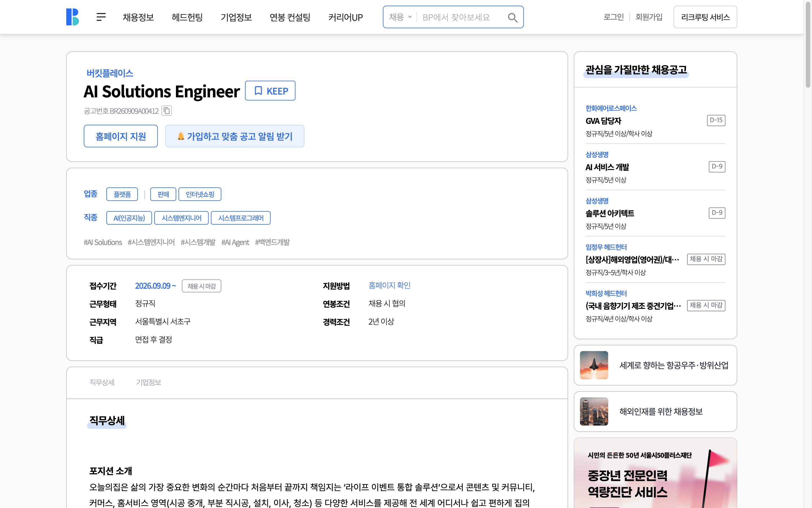Open the [상장사]해외영업(영어권) job posting
The width and height of the screenshot is (812, 508).
pos(632,260)
